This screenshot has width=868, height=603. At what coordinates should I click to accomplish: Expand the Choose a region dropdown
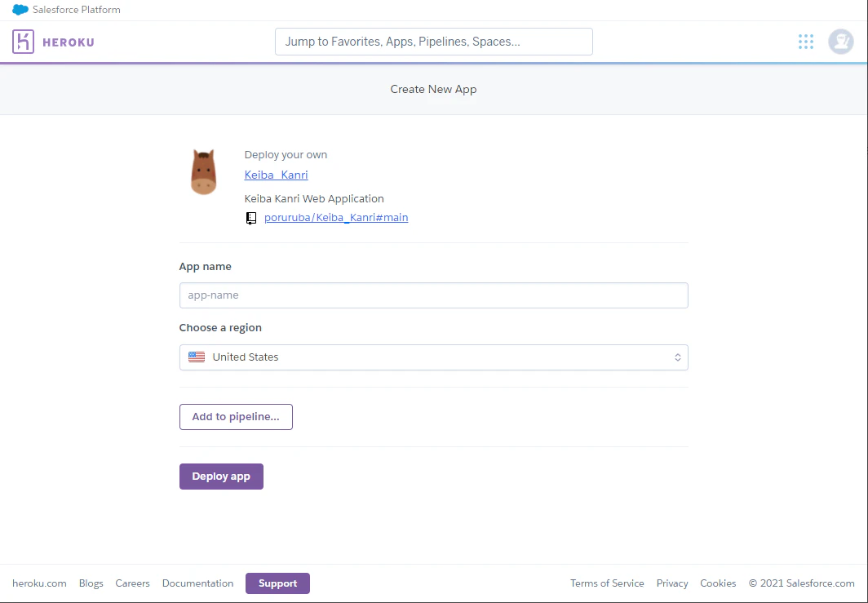[434, 357]
